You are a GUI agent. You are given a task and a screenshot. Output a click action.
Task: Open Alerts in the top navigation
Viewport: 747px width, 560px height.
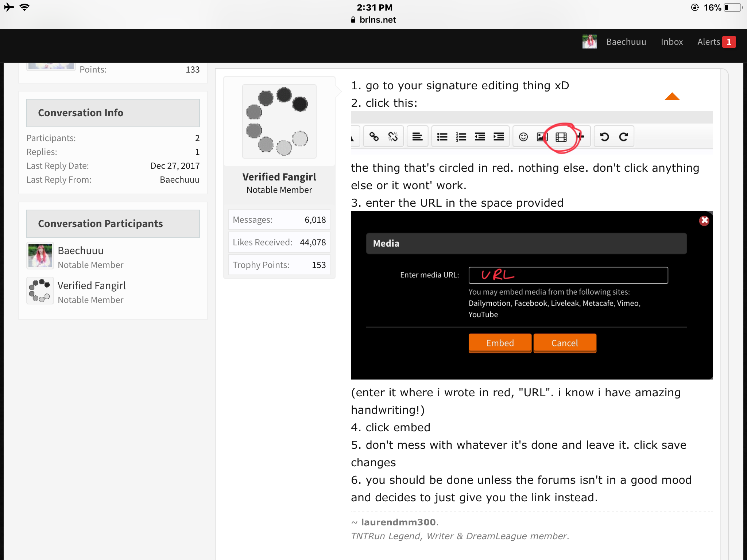click(x=716, y=42)
